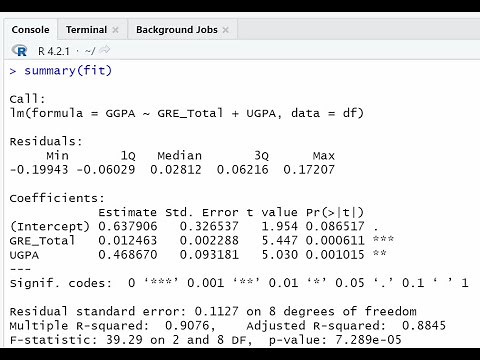Viewport: 480px width, 360px height.
Task: Click the Residuals: heading
Action: 46,141
